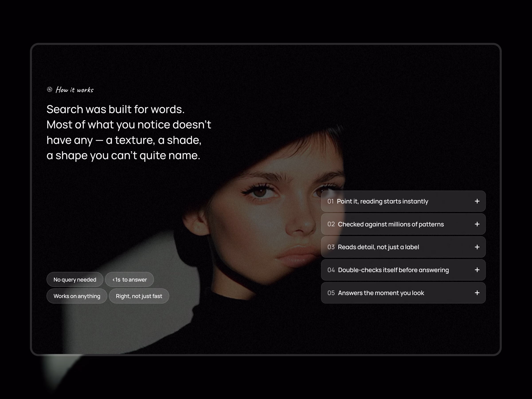Click the asterisk icon beside How it works

click(x=50, y=90)
